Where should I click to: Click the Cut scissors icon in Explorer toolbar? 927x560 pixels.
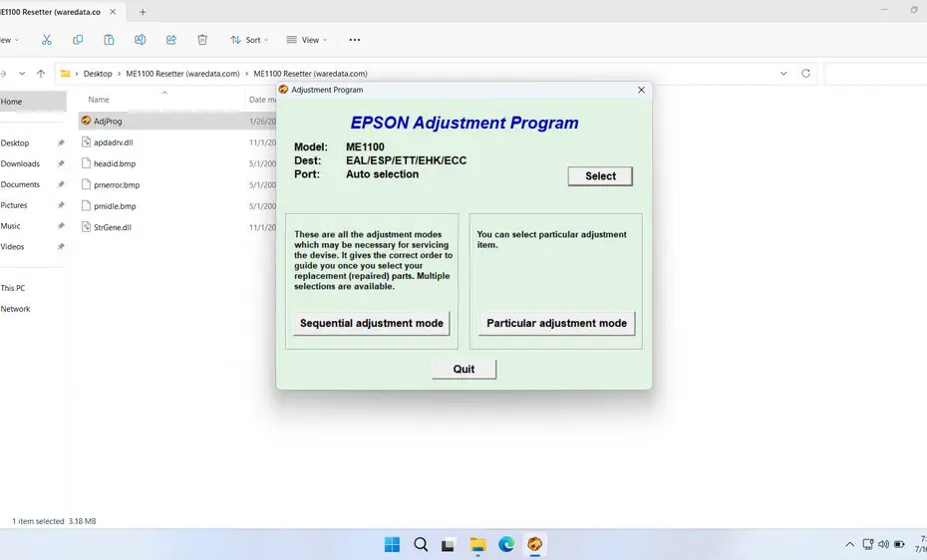47,40
